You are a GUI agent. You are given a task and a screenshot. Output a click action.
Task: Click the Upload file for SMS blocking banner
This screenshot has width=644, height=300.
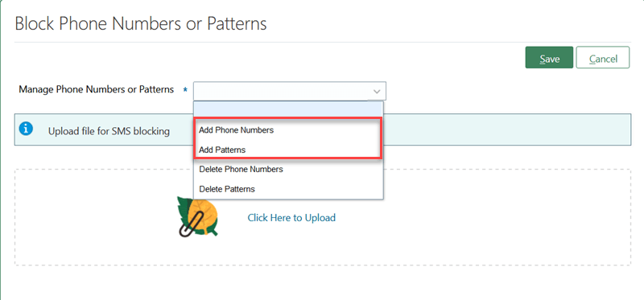pyautogui.click(x=323, y=129)
